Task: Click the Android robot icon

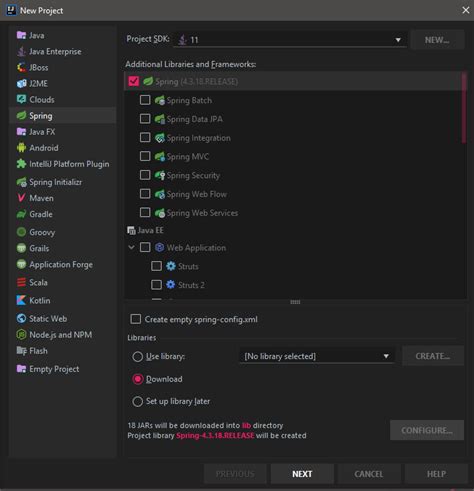Action: pyautogui.click(x=21, y=148)
